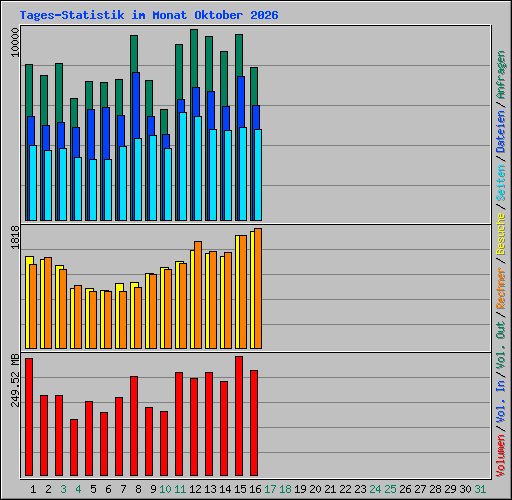
Task: Select day 29 on the x-axis
Action: coord(450,489)
